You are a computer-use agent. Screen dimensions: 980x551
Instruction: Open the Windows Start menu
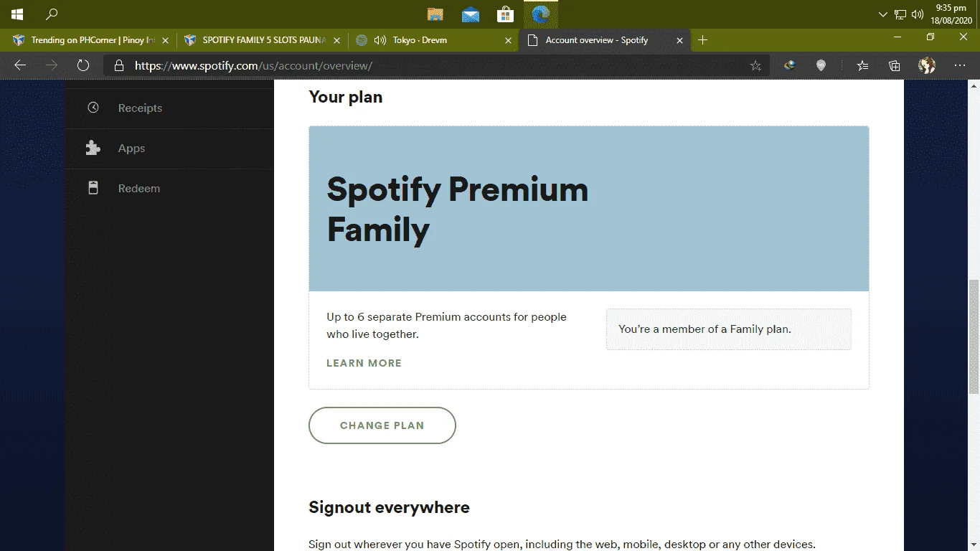17,14
